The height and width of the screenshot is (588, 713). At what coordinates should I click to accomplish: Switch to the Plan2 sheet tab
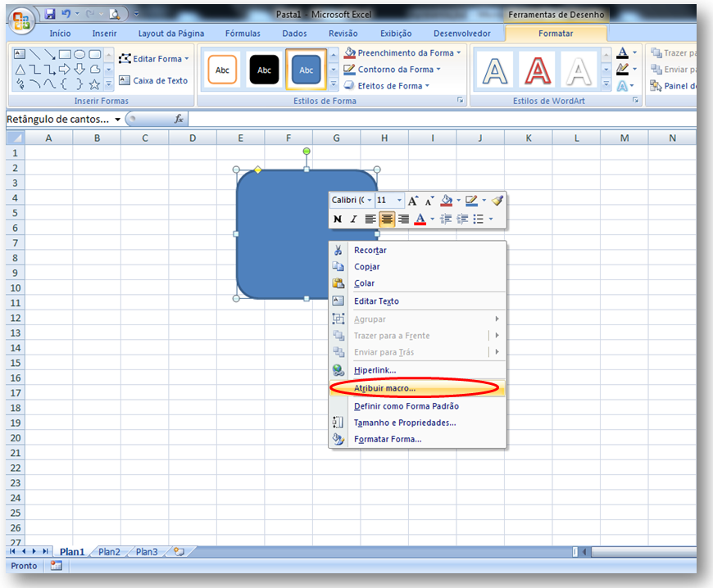pos(109,552)
